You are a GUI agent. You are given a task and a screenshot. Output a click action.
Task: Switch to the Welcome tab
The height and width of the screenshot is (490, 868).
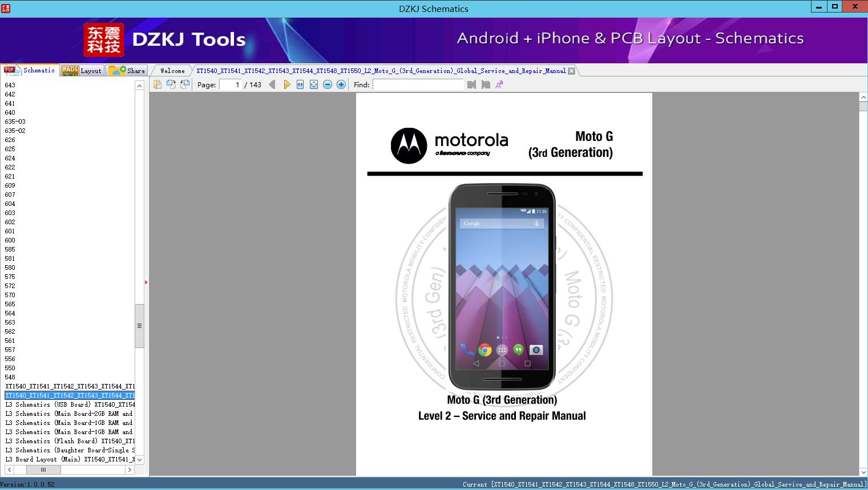point(172,71)
